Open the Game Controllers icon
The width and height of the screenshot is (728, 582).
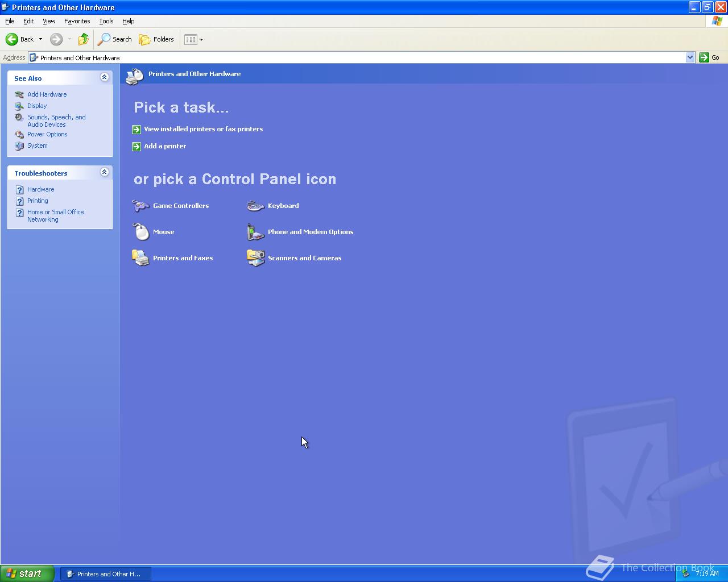click(x=140, y=206)
